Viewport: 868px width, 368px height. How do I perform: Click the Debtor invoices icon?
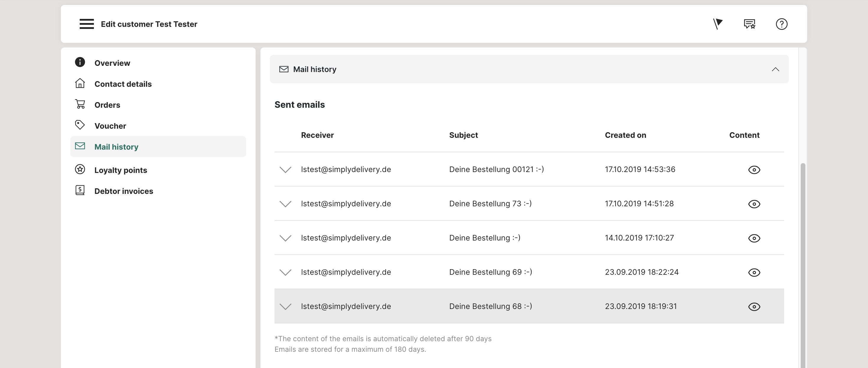coord(80,191)
